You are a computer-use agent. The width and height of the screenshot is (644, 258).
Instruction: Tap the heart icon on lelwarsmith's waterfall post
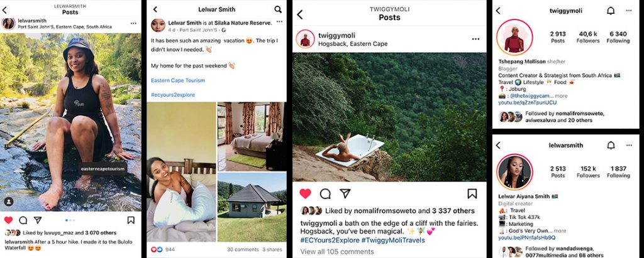[x=8, y=220]
